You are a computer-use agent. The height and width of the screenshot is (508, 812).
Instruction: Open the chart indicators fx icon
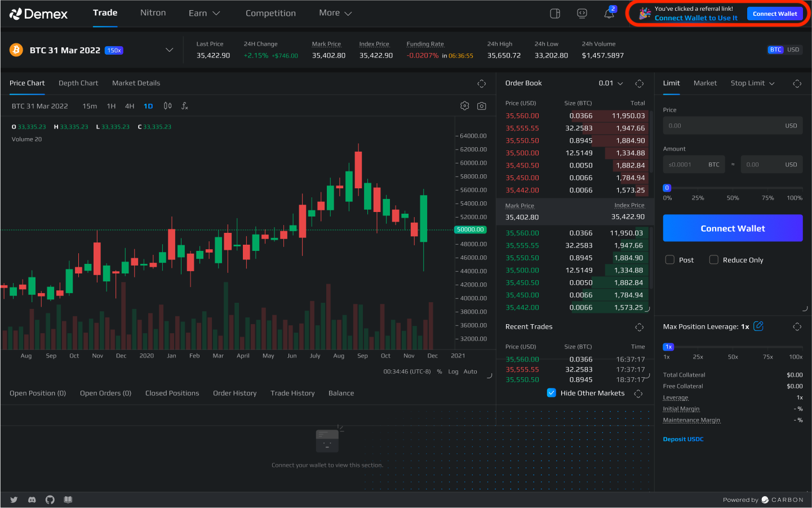pos(185,106)
